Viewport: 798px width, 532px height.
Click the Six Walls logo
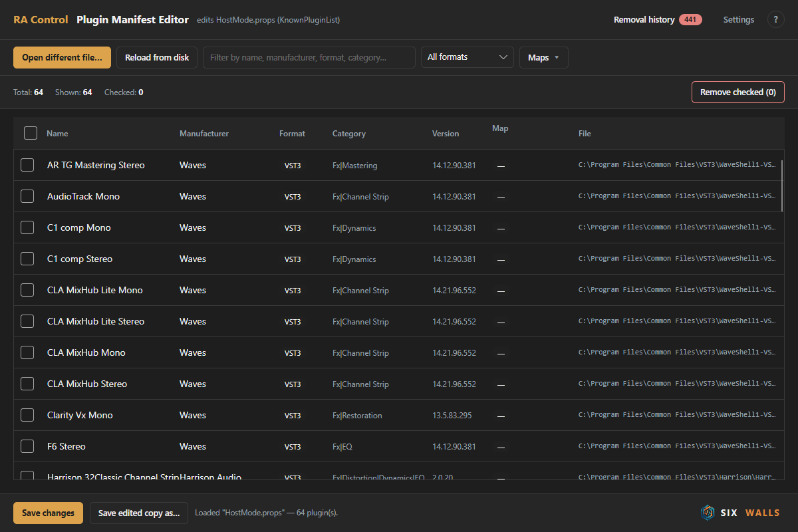[740, 513]
